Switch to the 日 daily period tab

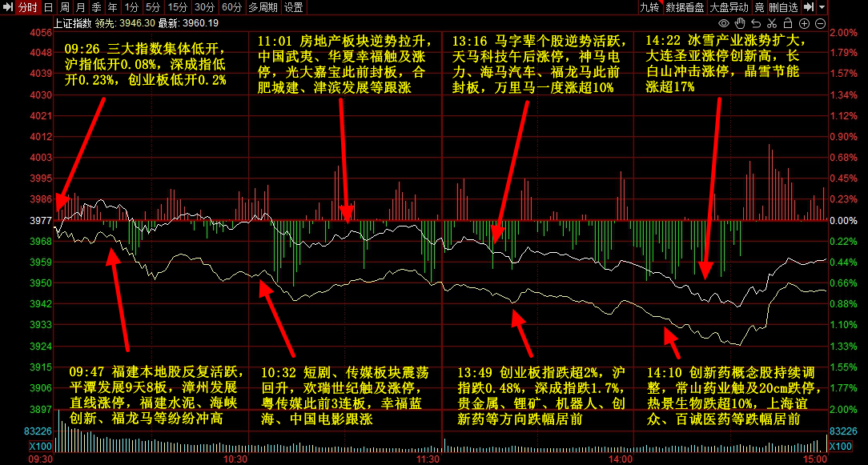click(47, 7)
